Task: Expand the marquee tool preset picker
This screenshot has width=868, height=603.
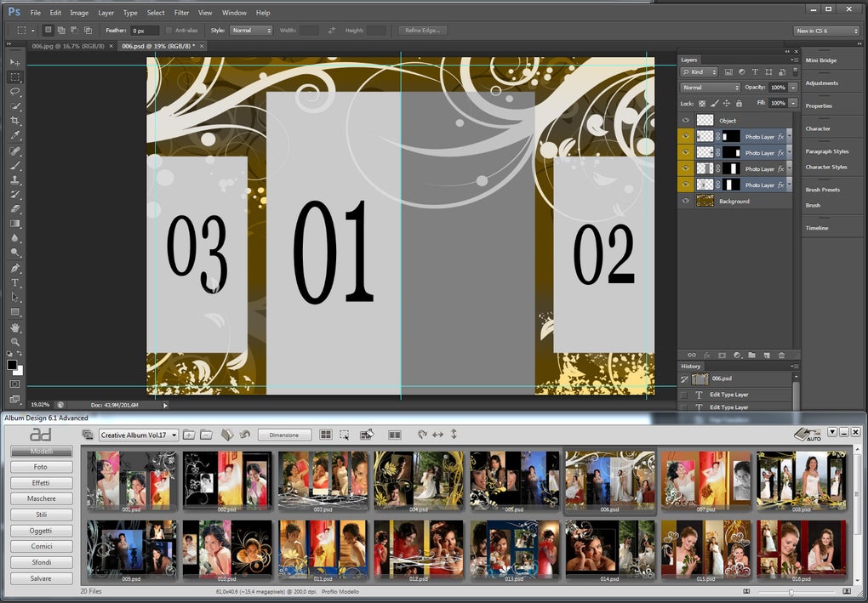Action: [32, 31]
